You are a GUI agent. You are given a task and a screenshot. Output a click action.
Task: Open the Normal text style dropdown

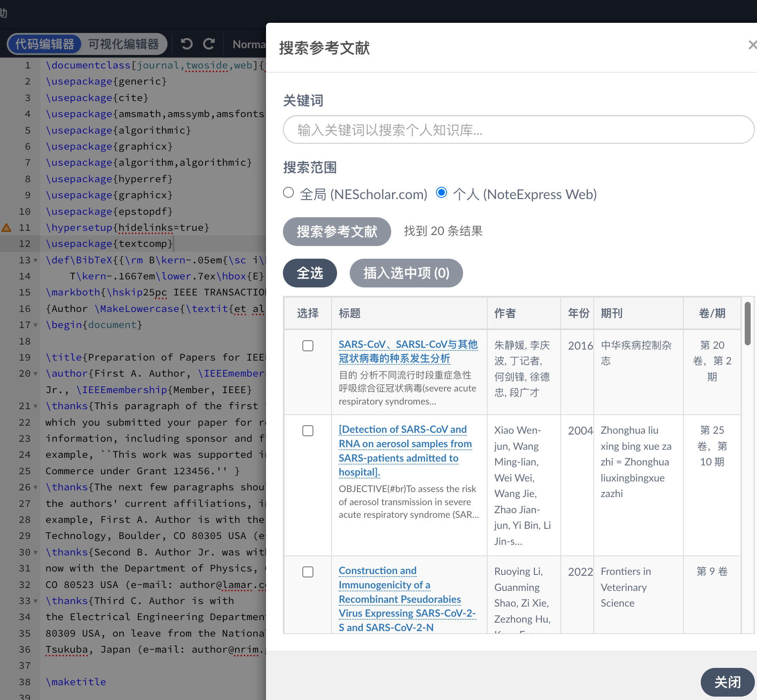tap(249, 44)
